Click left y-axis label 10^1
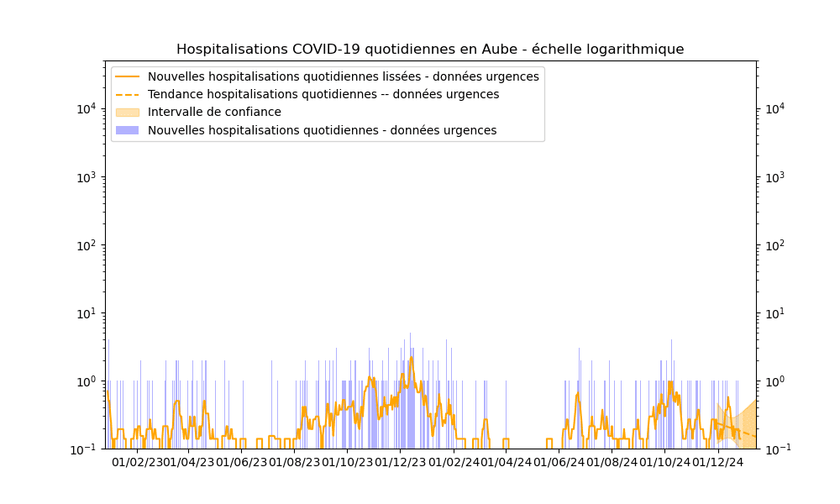 87,312
